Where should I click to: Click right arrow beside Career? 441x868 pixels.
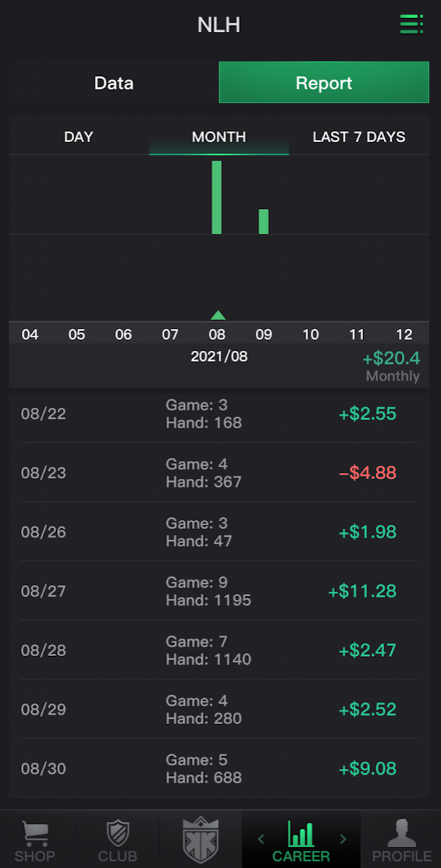point(343,839)
